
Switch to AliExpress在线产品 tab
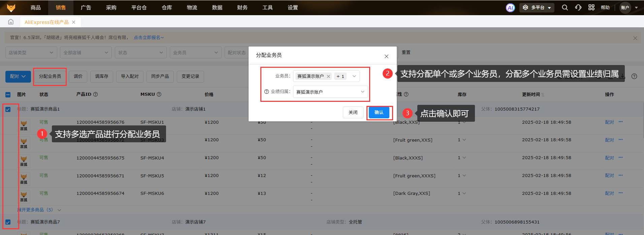46,22
